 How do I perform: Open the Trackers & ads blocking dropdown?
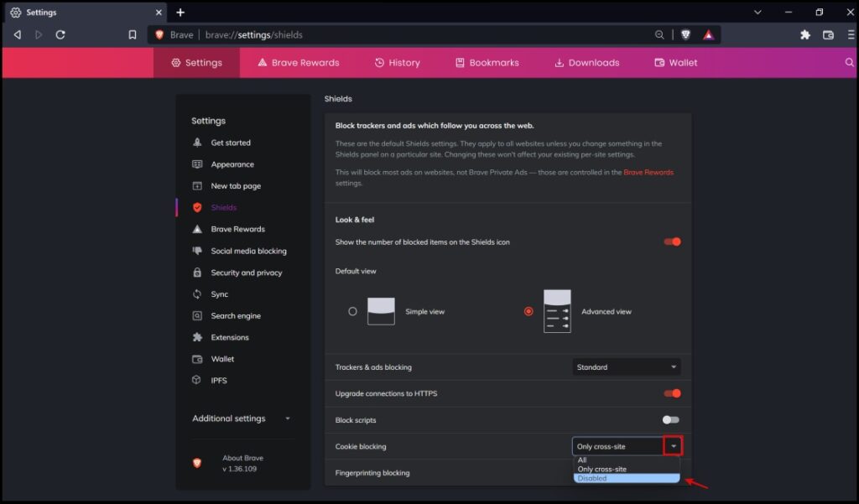click(x=627, y=367)
